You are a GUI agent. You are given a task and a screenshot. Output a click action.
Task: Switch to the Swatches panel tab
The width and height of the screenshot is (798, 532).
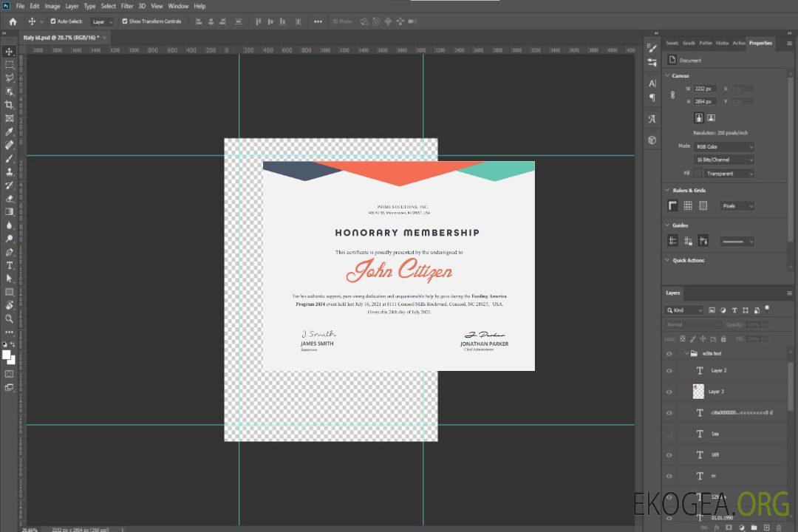click(x=672, y=43)
